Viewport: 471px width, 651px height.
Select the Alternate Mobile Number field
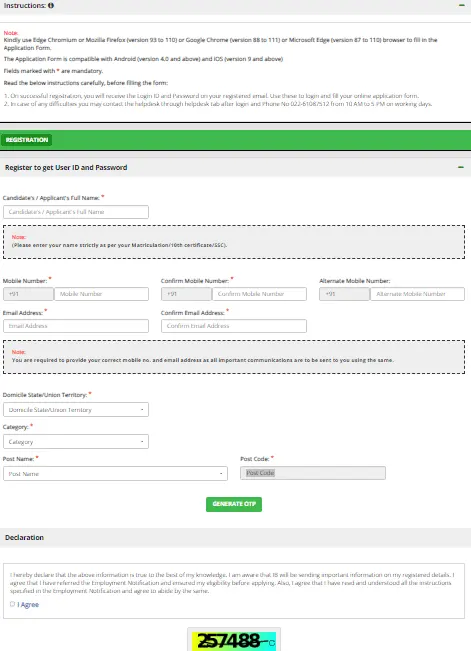coord(417,294)
